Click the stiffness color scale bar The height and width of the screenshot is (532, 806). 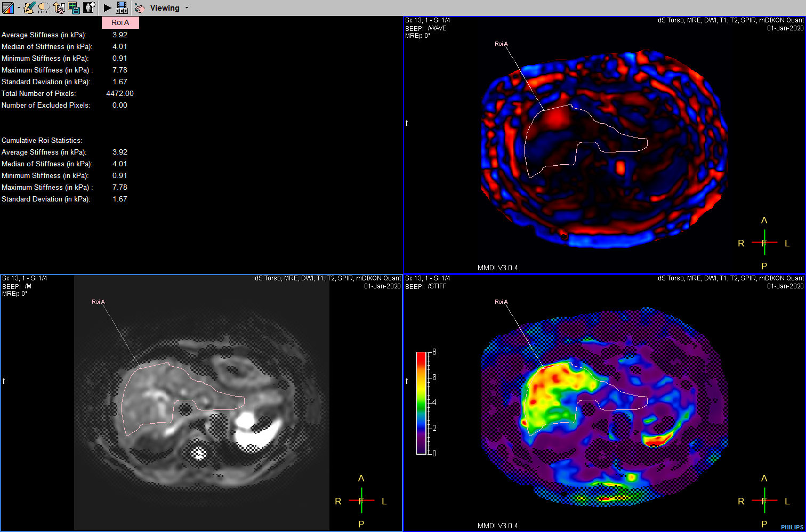tap(421, 402)
